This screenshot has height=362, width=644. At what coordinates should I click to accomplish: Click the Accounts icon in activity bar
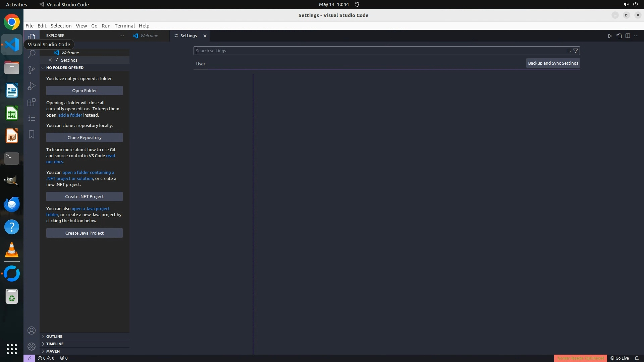pos(32,331)
